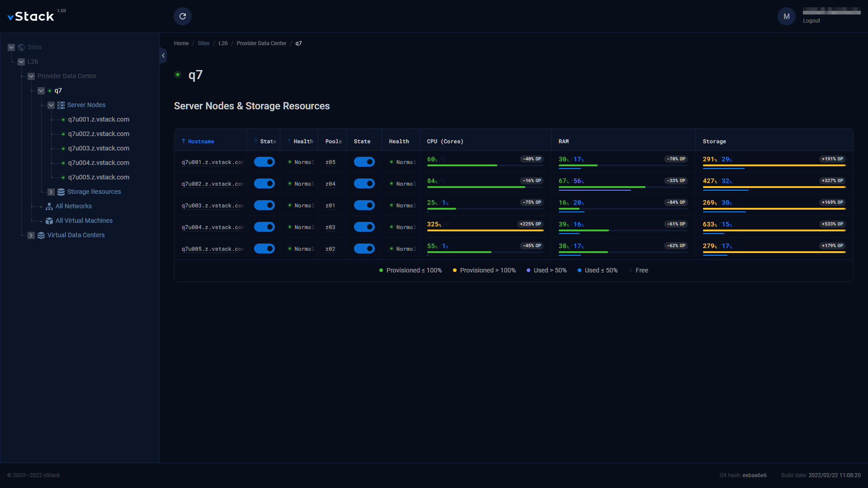Click the State column sort arrow
Viewport: 868px width, 488px height.
click(256, 141)
